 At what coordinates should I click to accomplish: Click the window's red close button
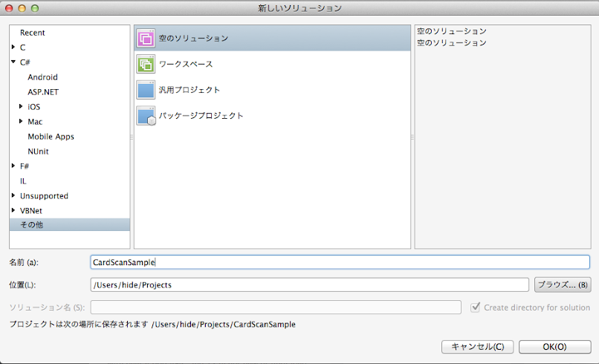9,8
